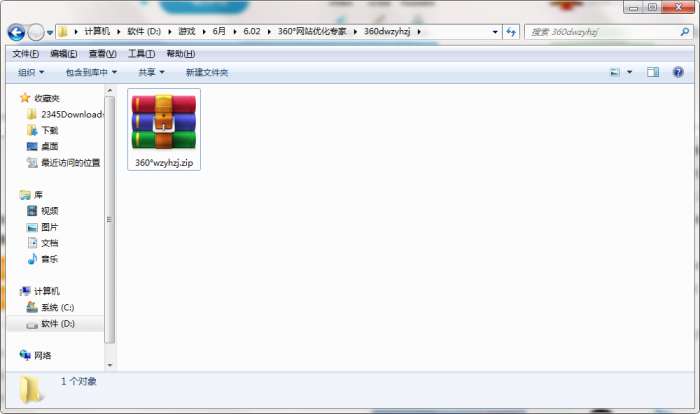
Task: Click the folder icon in details pane
Action: 30,389
